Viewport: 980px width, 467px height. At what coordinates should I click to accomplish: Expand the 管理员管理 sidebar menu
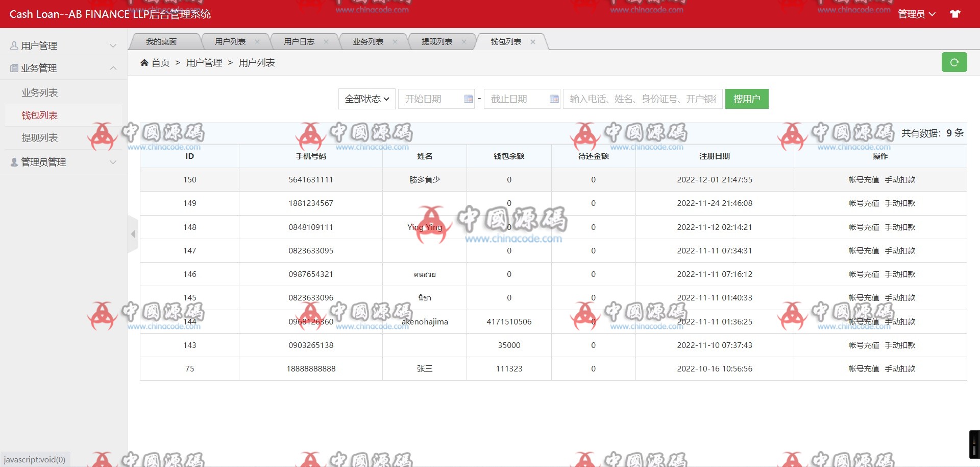click(x=63, y=162)
